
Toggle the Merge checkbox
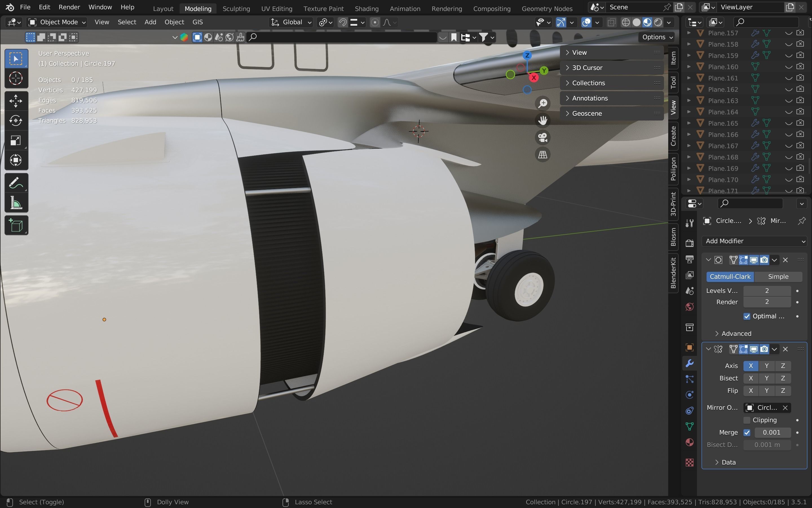(747, 432)
